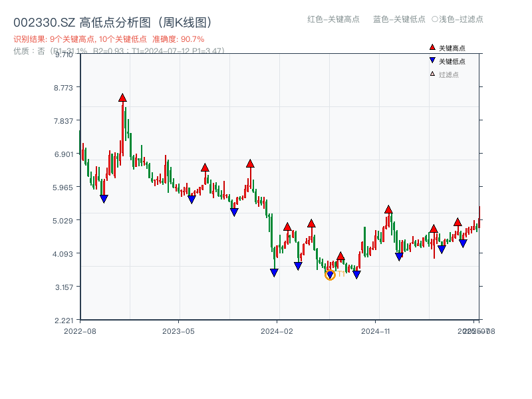532x399 pixels.
Task: Click the red 识别结果 accuracy summary line
Action: (109, 39)
